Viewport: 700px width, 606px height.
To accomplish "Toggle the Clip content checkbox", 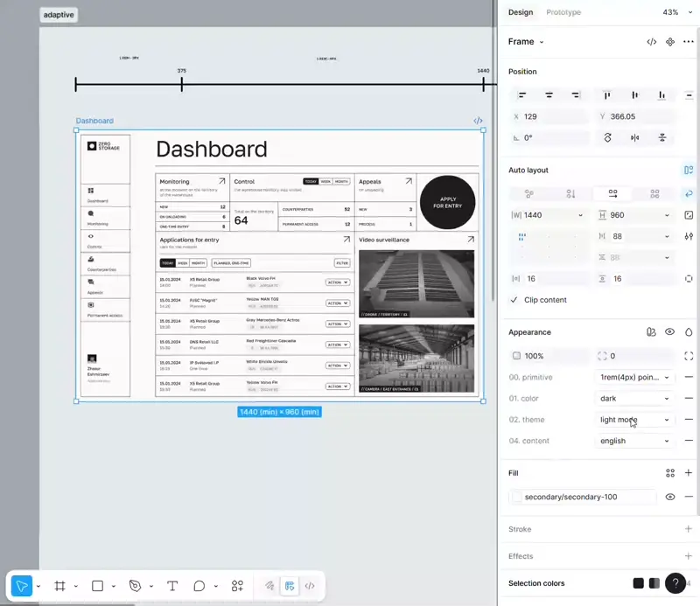I will (x=514, y=300).
